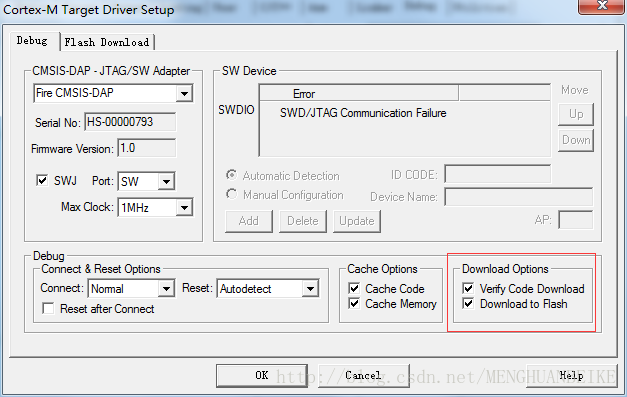Select Automatic Detection radio button

[231, 175]
